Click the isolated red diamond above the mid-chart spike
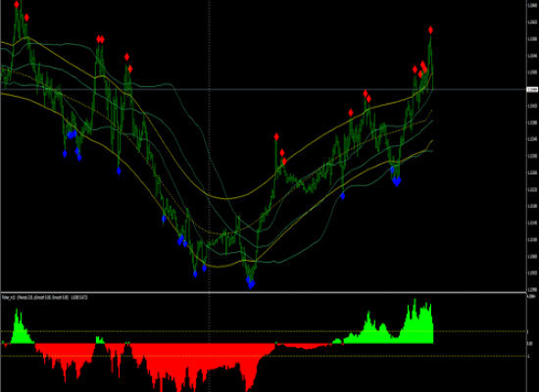 tap(276, 137)
